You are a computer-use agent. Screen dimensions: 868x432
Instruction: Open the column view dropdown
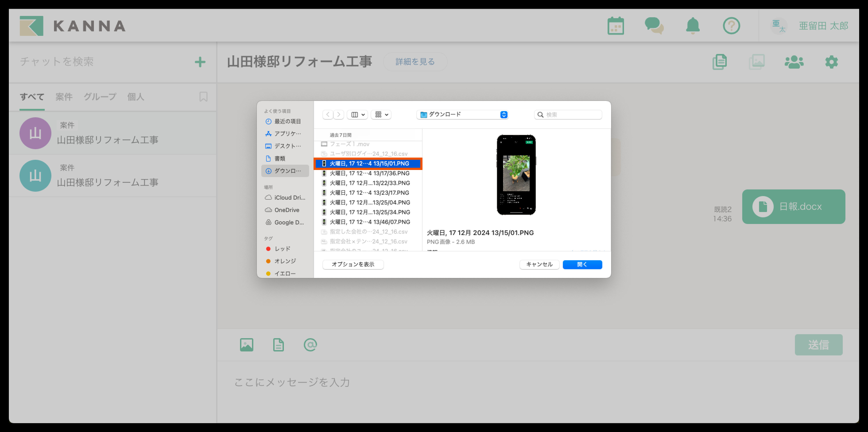point(358,115)
